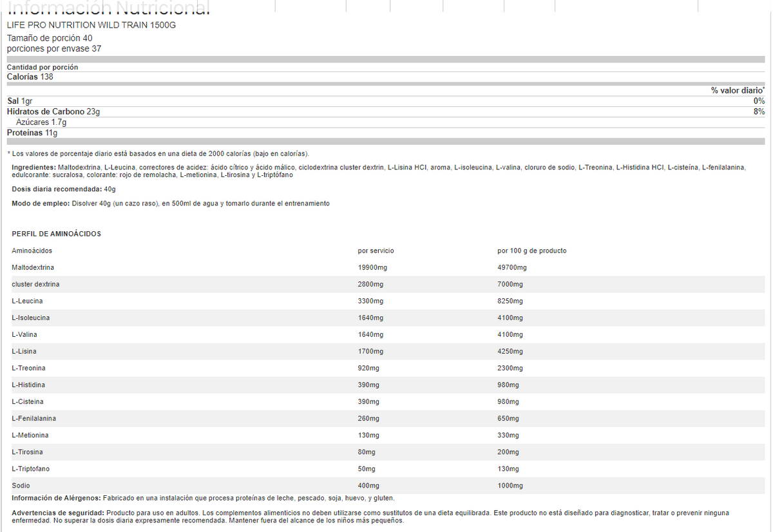Viewport: 773px width, 532px height.
Task: Click the Modo de empleo label
Action: pyautogui.click(x=40, y=204)
